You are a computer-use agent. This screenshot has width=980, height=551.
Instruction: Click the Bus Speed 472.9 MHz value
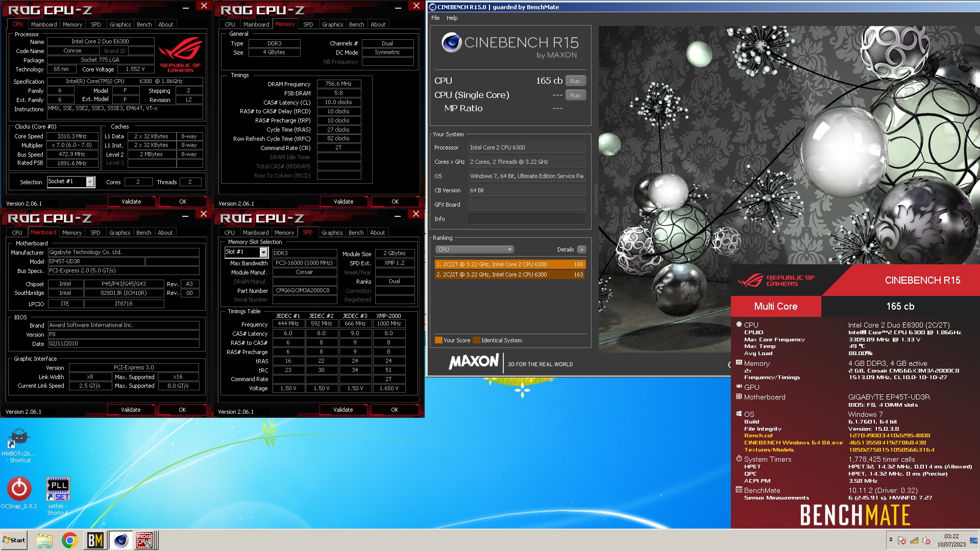[x=72, y=154]
